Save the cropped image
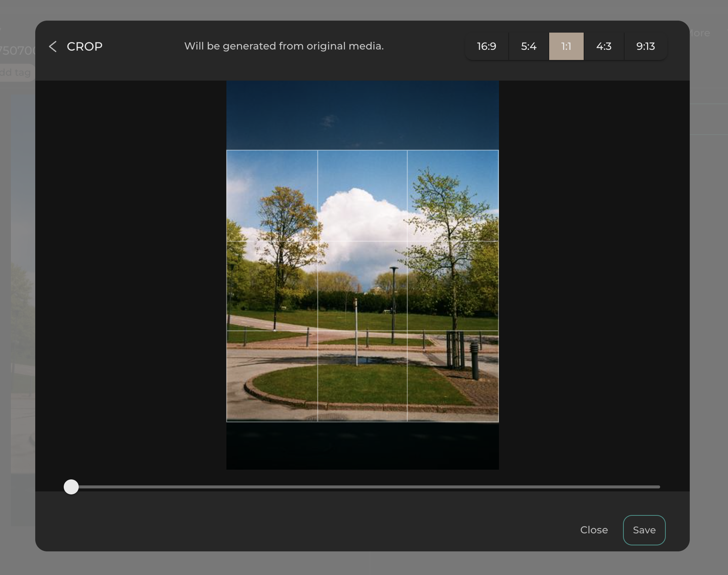 pyautogui.click(x=644, y=530)
